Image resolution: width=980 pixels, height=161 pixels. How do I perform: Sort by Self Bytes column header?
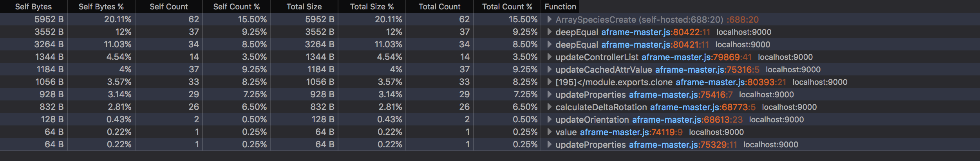33,7
